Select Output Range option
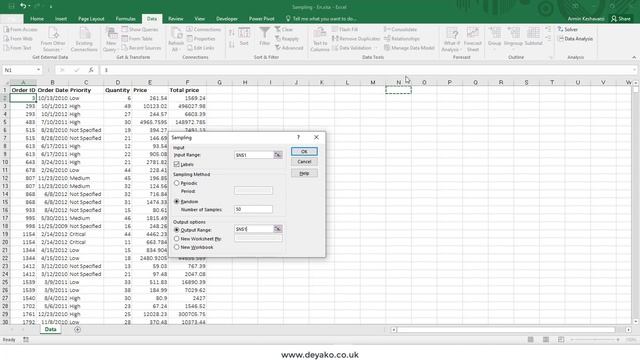 tap(177, 230)
